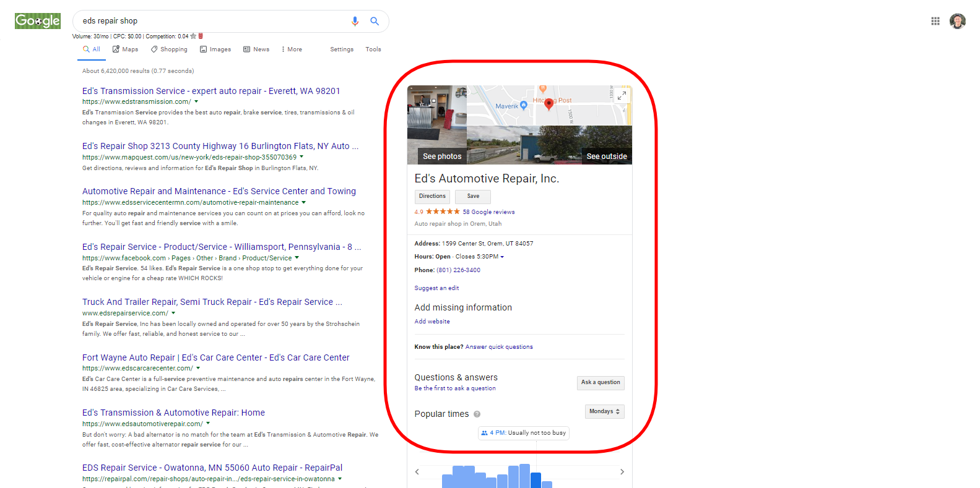The width and height of the screenshot is (980, 488).
Task: Open Ed's Transmission & Automotive Repair: Home
Action: point(173,413)
